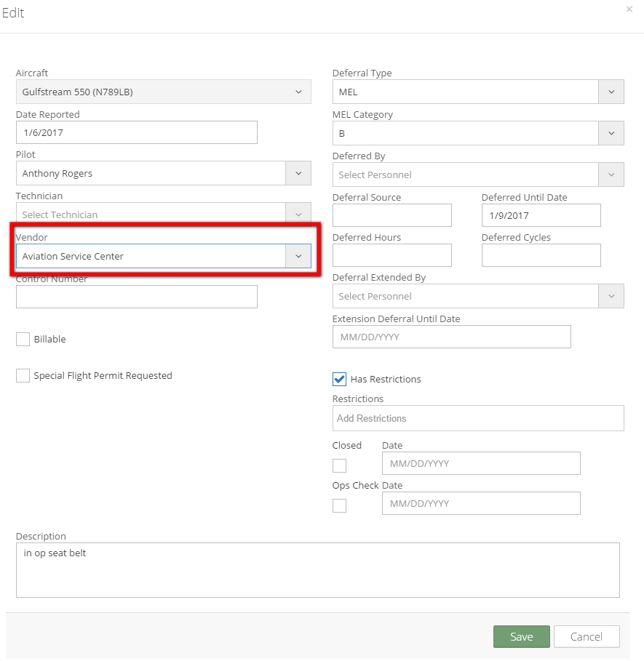Expand the Technician dropdown arrow

pos(298,215)
